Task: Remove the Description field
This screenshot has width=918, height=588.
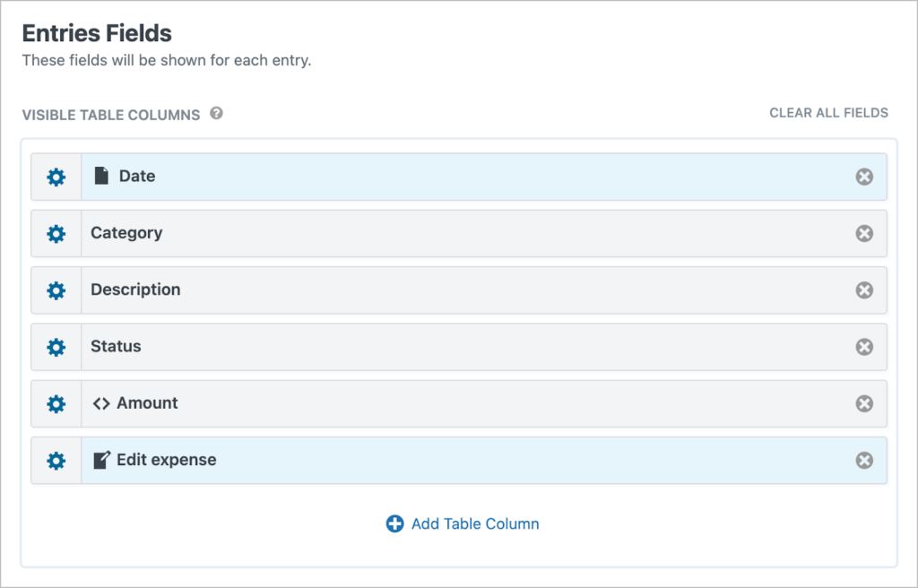Action: click(863, 290)
